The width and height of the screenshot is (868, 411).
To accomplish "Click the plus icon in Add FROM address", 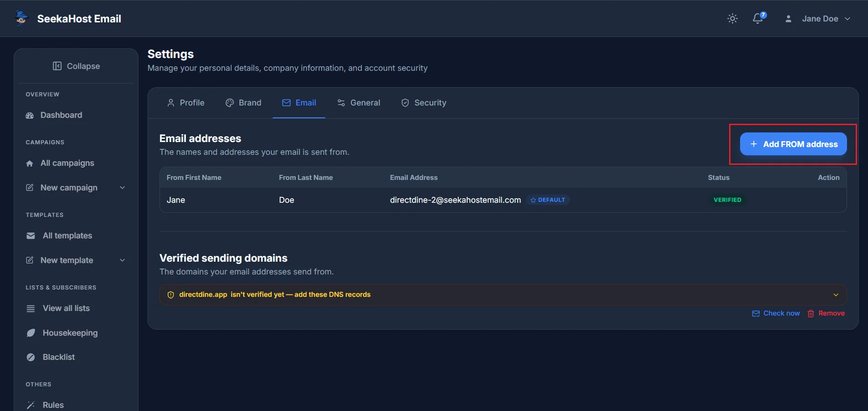I will point(754,144).
